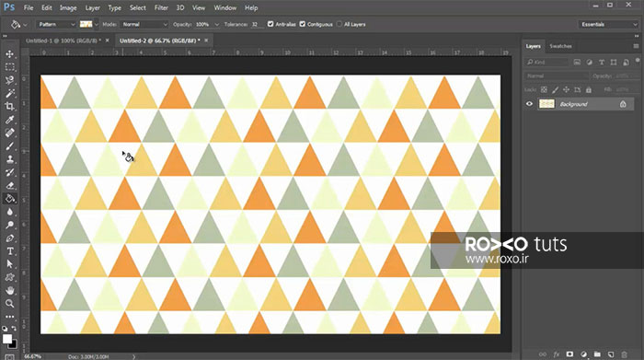Add a layer mask in Layers panel
644x360 pixels.
[569, 354]
